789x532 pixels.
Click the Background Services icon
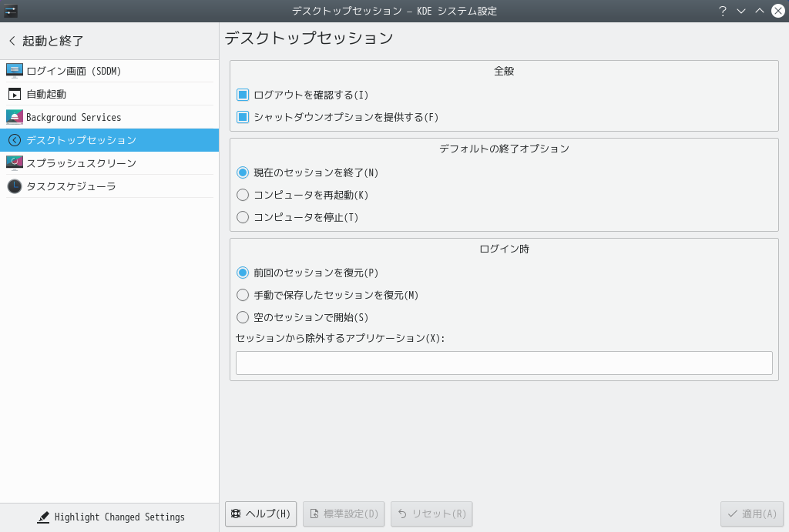tap(15, 117)
